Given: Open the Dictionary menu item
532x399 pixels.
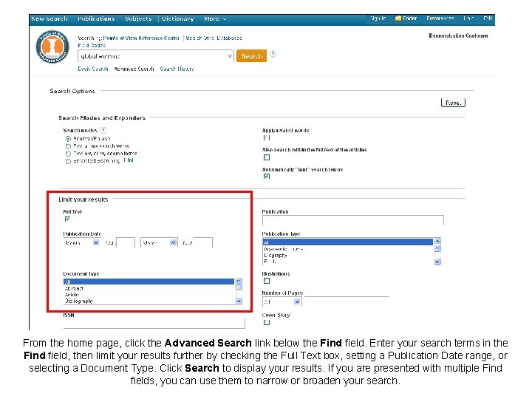Looking at the screenshot, I should 178,18.
